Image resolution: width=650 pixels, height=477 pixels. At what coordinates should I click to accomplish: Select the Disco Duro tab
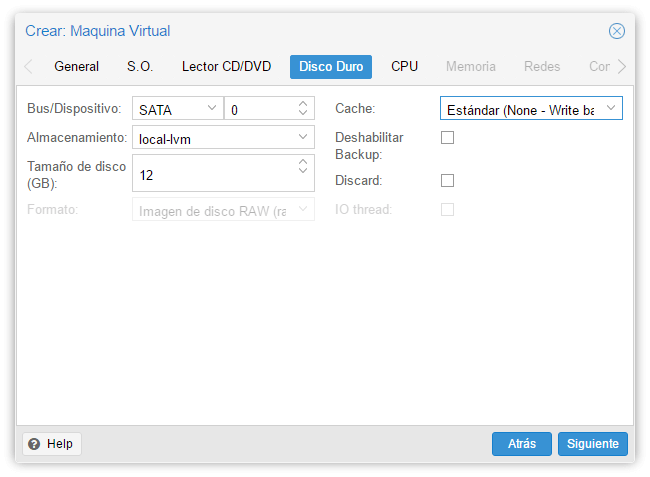coord(331,66)
